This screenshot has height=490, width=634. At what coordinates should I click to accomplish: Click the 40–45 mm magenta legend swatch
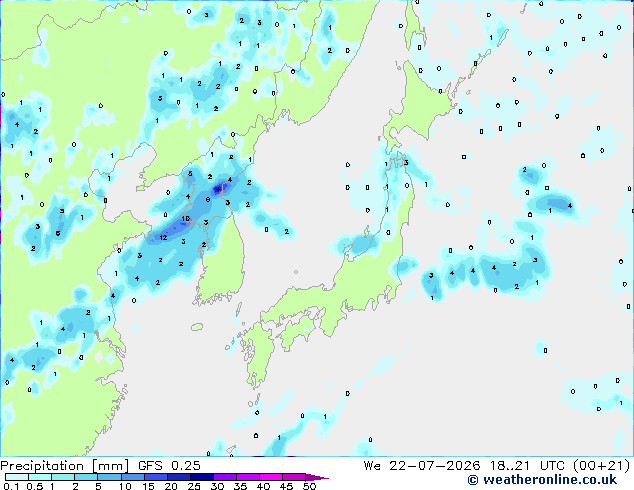point(271,477)
